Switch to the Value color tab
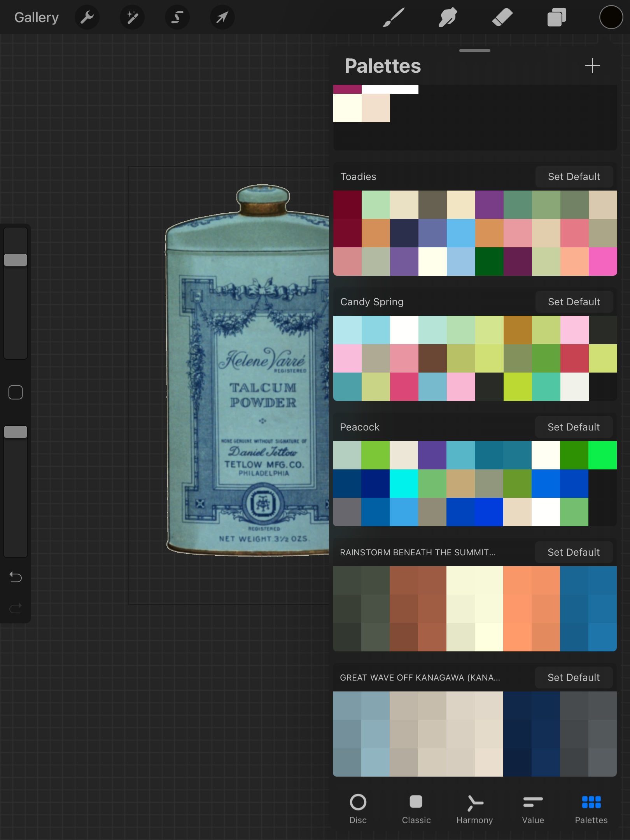The height and width of the screenshot is (840, 630). (x=533, y=809)
